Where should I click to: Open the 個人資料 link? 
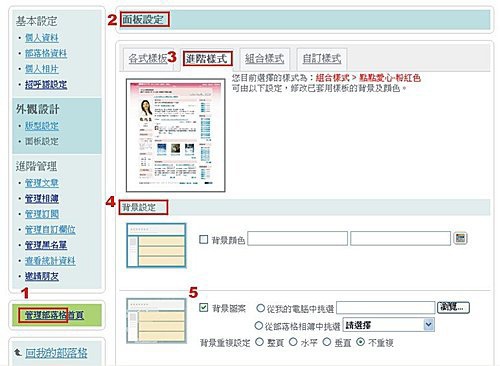point(42,38)
